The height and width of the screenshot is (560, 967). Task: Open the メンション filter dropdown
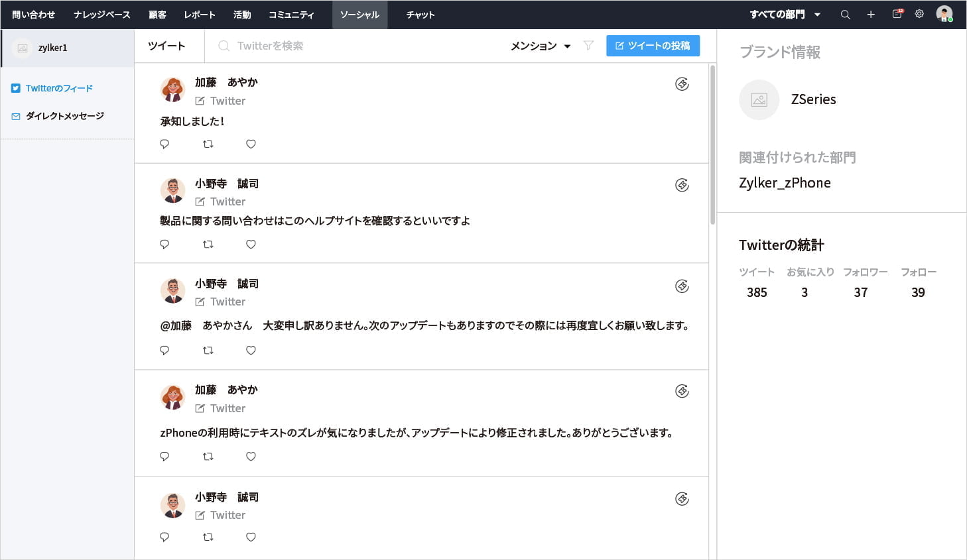540,46
